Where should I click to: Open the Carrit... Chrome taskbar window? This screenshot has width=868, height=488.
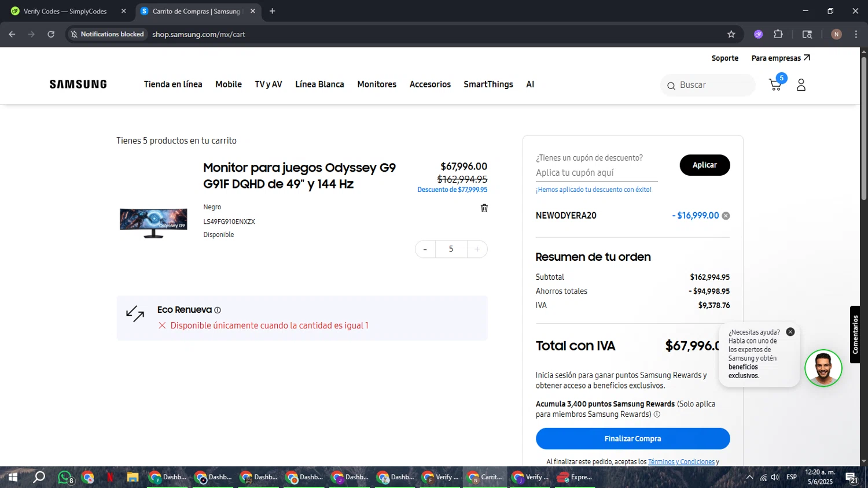click(x=485, y=477)
